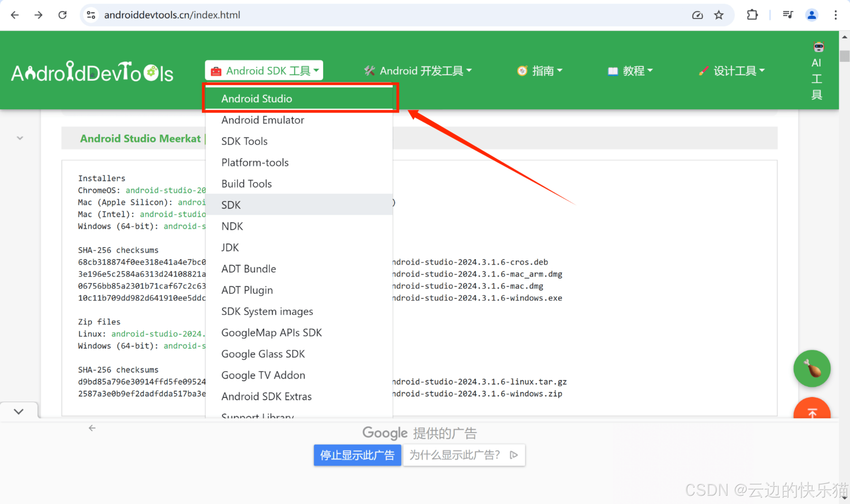Open the ChromeOS android-studio download link
The width and height of the screenshot is (850, 504).
[x=165, y=190]
